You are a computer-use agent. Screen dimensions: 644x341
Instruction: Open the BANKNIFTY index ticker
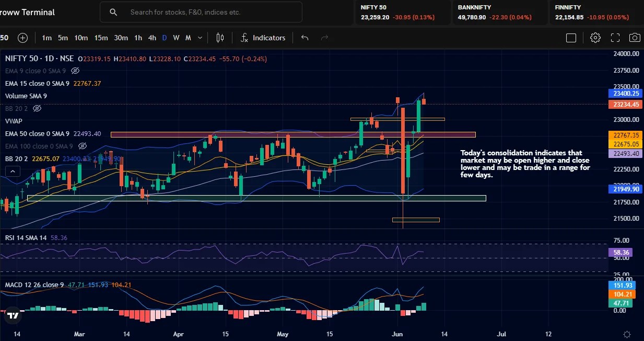coord(500,13)
